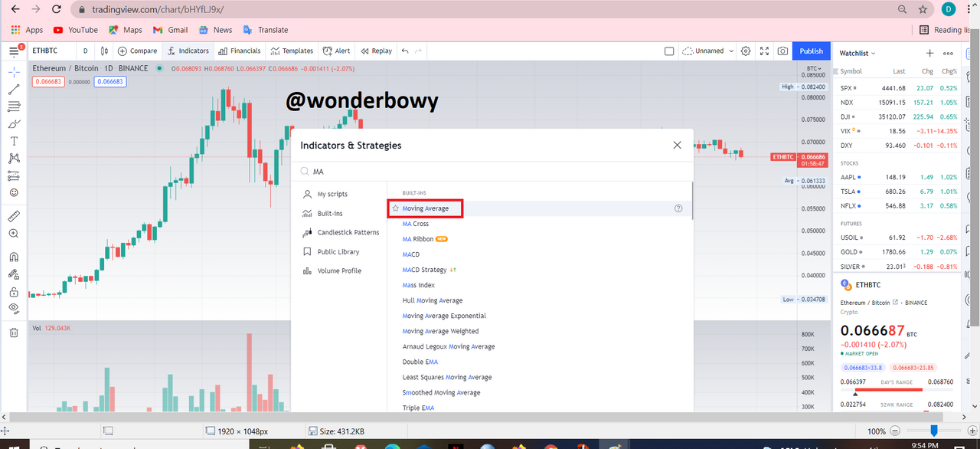
Task: Select the trend line drawing tool
Action: (x=14, y=89)
